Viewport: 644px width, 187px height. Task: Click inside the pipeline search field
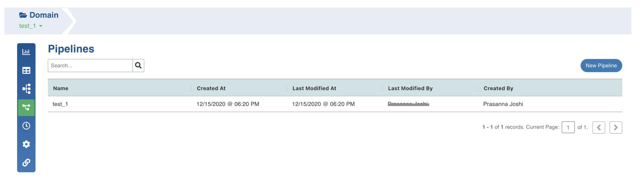pos(90,65)
